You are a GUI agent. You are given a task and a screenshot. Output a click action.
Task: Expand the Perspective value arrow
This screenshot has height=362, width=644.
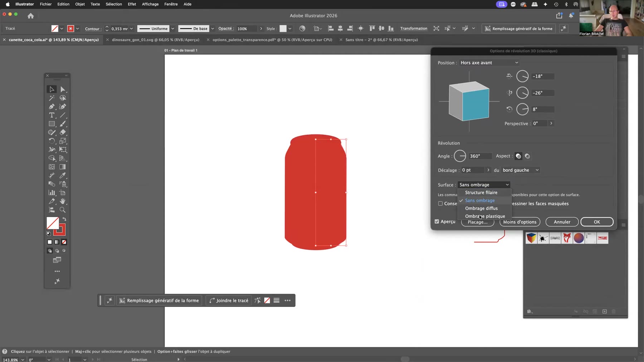(551, 123)
